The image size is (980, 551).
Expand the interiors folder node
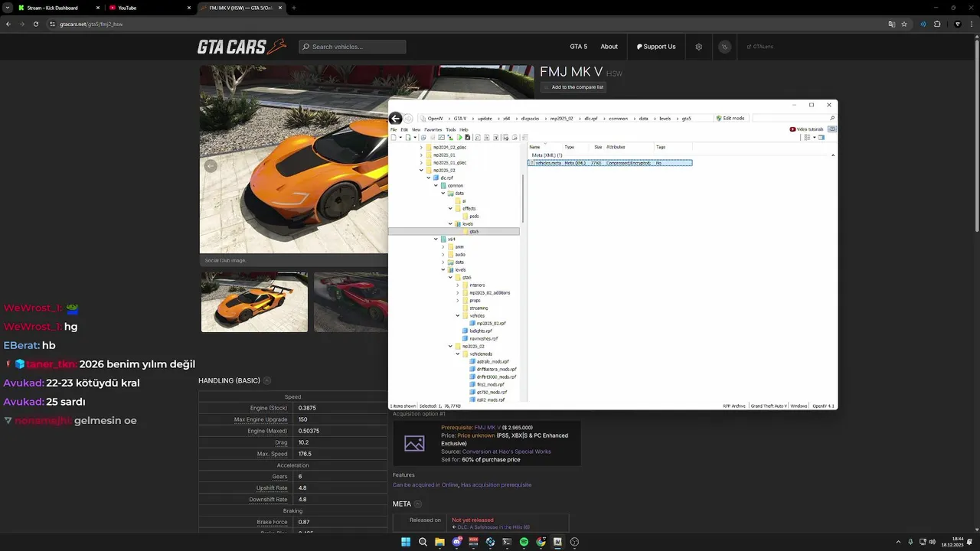[458, 285]
